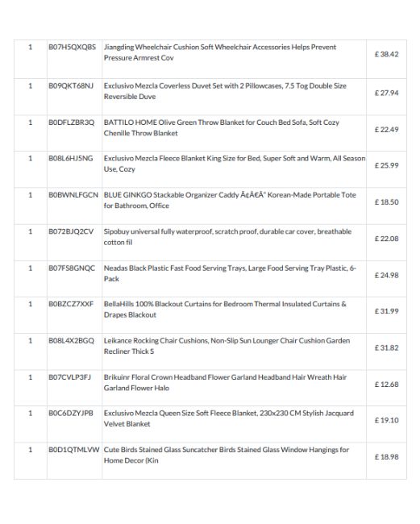Click the £ 25.99 price
This screenshot has height=524, width=420.
387,165
